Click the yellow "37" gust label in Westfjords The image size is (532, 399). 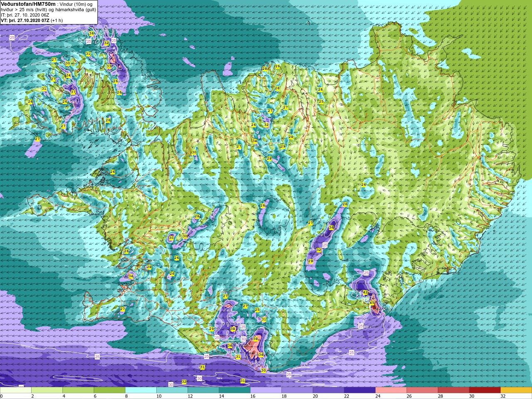(73, 92)
